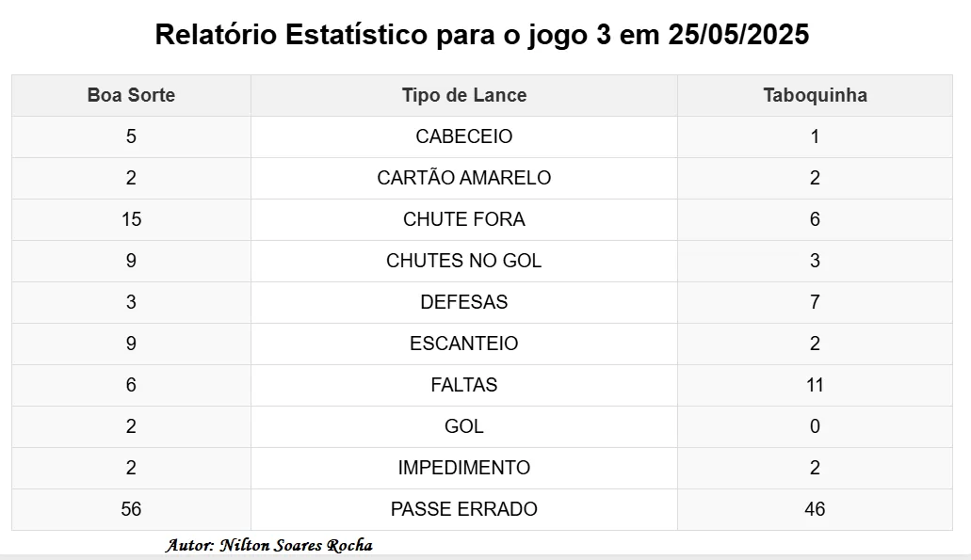
Task: Select Taboquinha value 7 in DEFESAS row
Action: coord(815,302)
